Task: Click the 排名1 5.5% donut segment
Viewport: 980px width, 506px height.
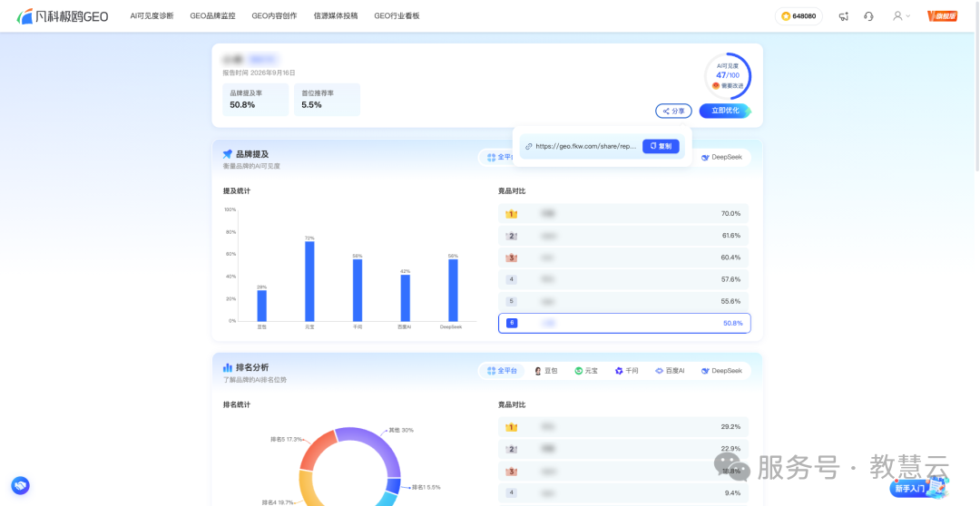Action: coord(393,485)
